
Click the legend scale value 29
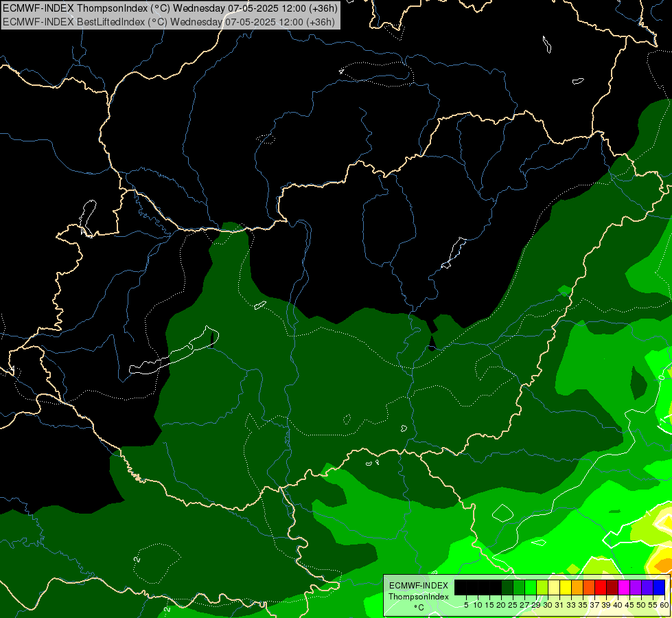click(536, 605)
